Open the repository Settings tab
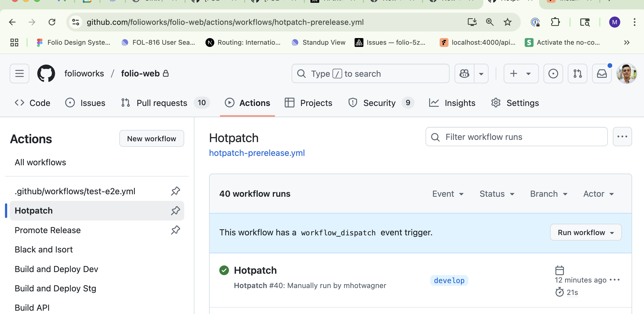The width and height of the screenshot is (644, 314). coord(515,103)
